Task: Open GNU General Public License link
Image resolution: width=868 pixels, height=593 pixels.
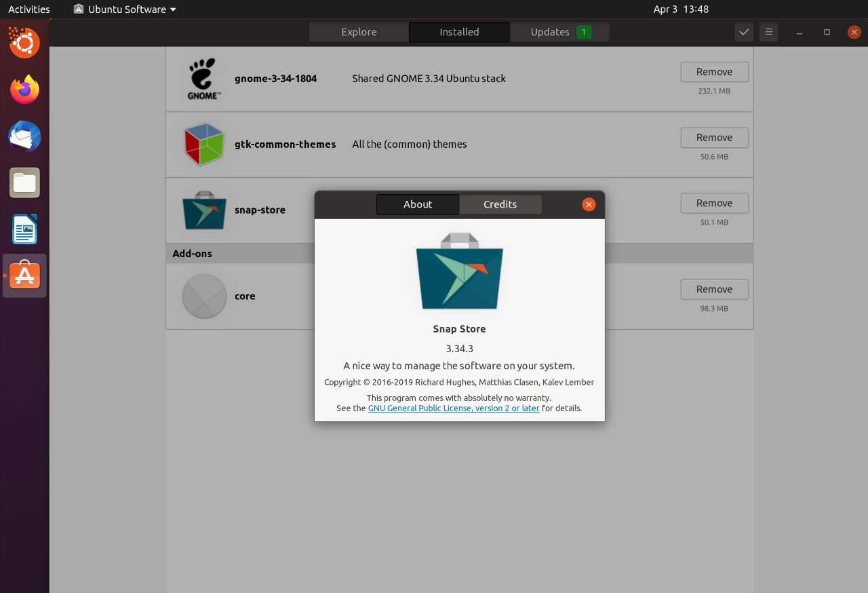Action: pos(454,408)
